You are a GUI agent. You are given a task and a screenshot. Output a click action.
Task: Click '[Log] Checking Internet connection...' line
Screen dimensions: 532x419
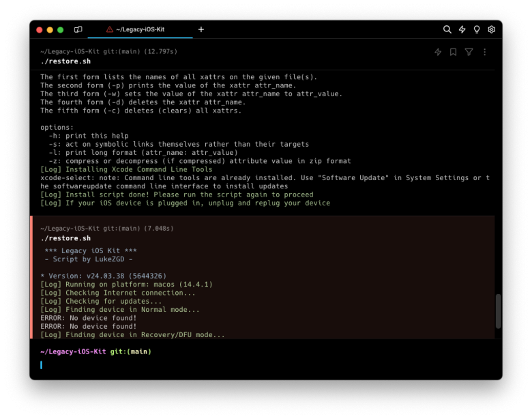pyautogui.click(x=118, y=293)
